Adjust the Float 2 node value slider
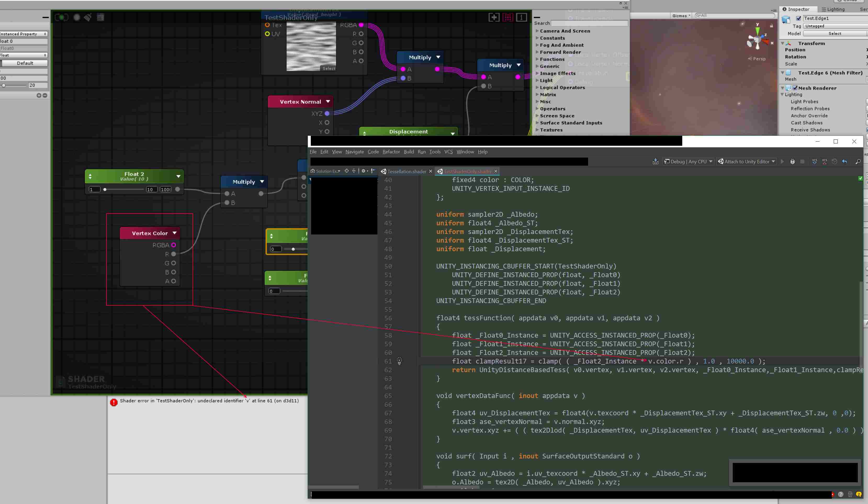 point(124,189)
